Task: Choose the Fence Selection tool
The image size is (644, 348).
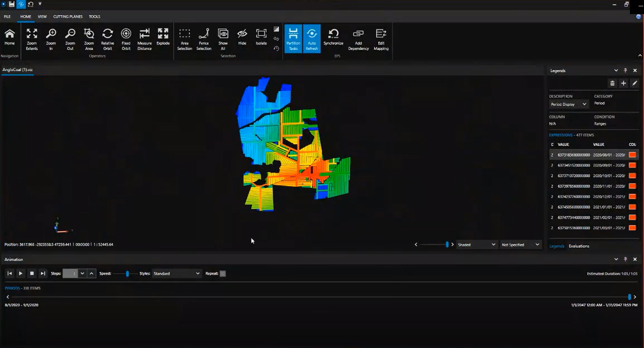Action: (203, 39)
